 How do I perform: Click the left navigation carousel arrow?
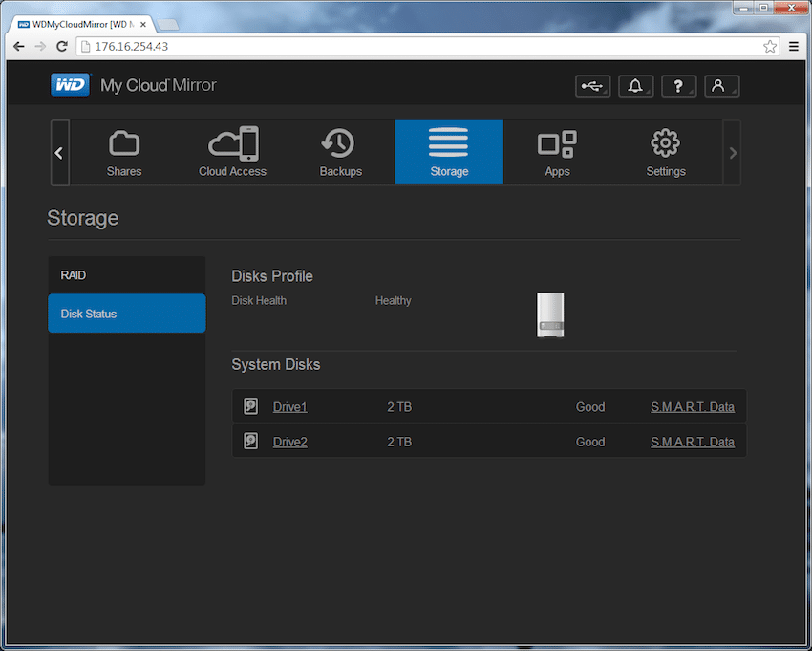coord(59,153)
